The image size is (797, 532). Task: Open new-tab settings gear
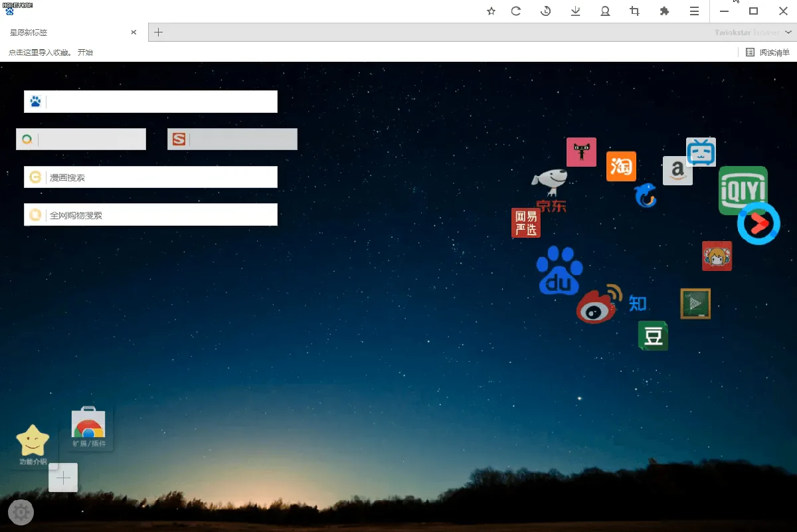pos(21,512)
